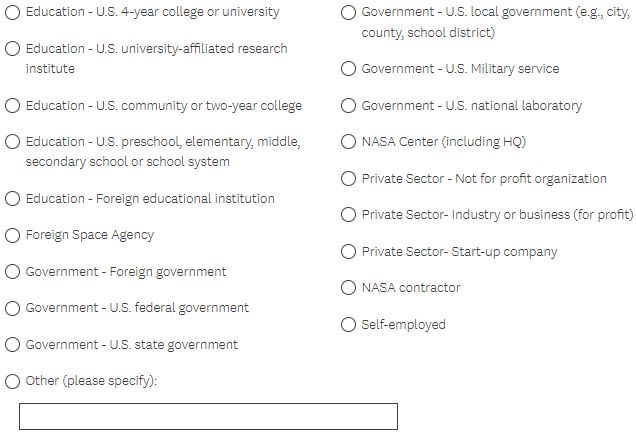Select Private Sector - Start-up company

(348, 252)
